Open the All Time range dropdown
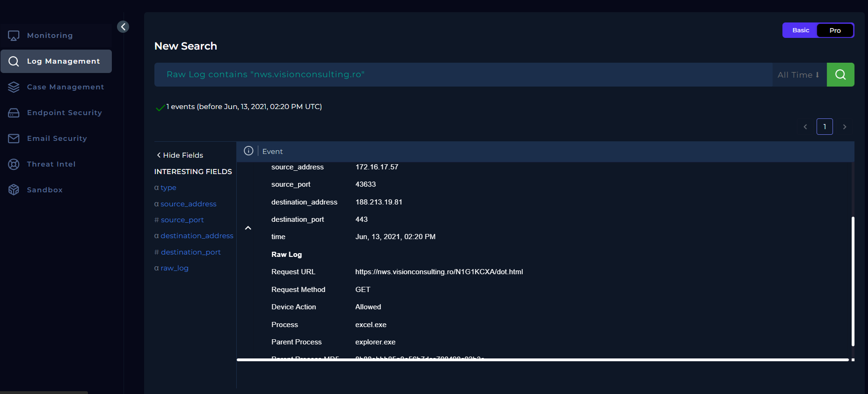Viewport: 868px width, 394px height. (798, 75)
